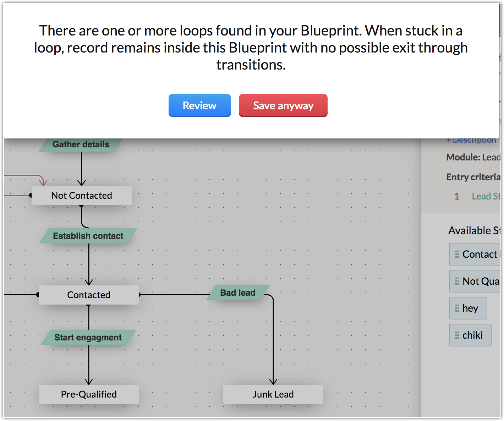Click the right connector dot on Contacted

[139, 295]
